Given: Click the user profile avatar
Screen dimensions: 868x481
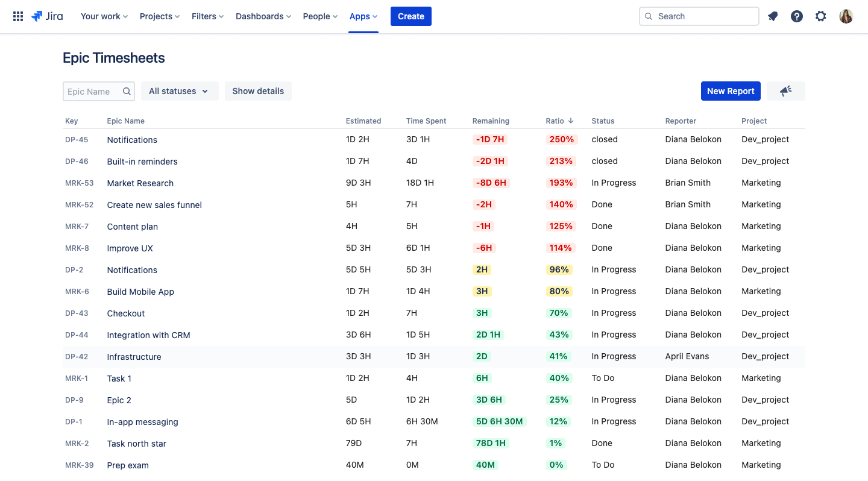Looking at the screenshot, I should tap(846, 16).
